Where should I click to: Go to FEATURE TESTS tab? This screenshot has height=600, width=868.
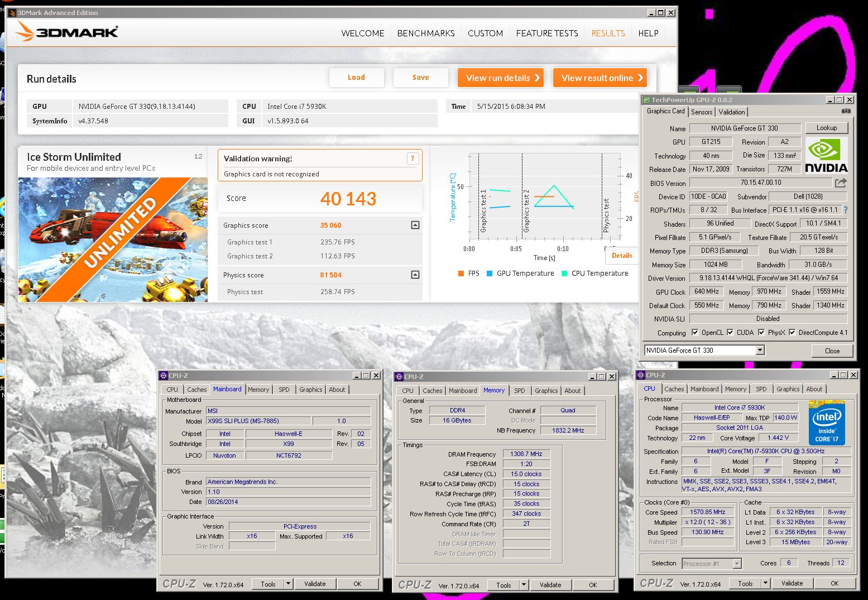tap(547, 33)
